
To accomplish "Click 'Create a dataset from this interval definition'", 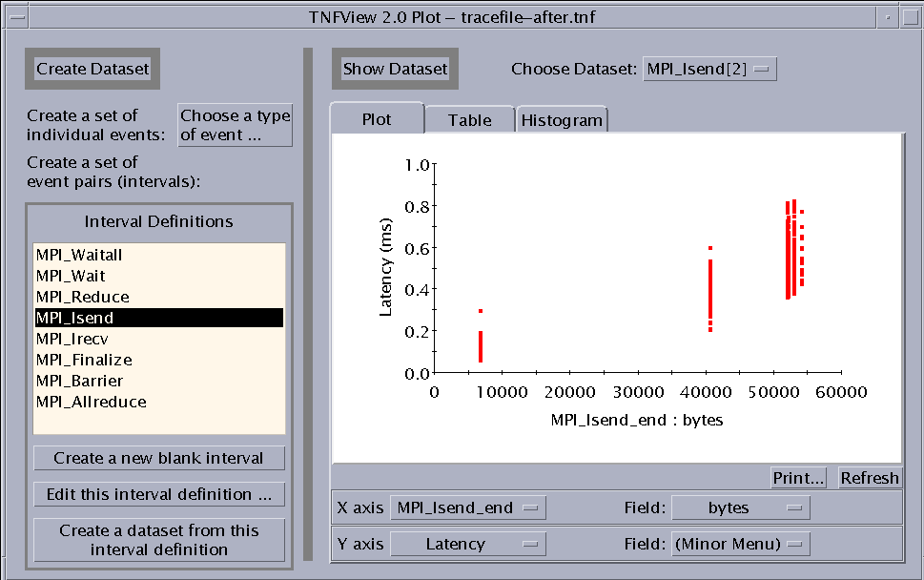I will [x=159, y=540].
